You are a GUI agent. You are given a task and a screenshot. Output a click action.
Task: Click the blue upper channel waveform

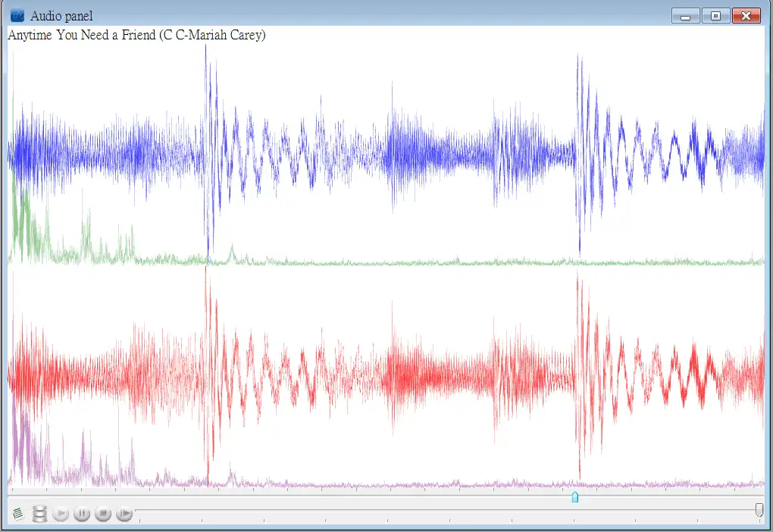tap(386, 153)
